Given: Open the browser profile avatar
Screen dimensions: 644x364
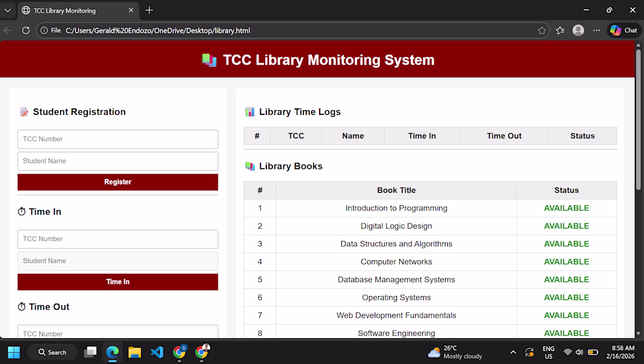Looking at the screenshot, I should pyautogui.click(x=578, y=30).
